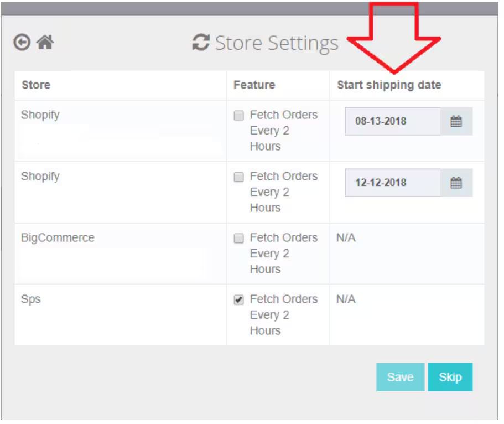The width and height of the screenshot is (504, 424).
Task: Enable Fetch Orders Every 2 Hours for first Shopify
Action: tap(238, 115)
